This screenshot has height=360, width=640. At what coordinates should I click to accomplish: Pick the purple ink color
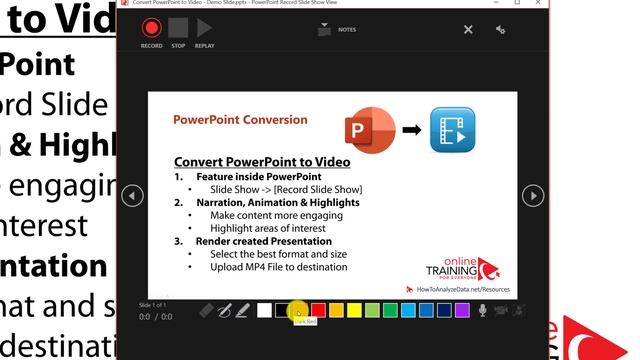pos(462,311)
